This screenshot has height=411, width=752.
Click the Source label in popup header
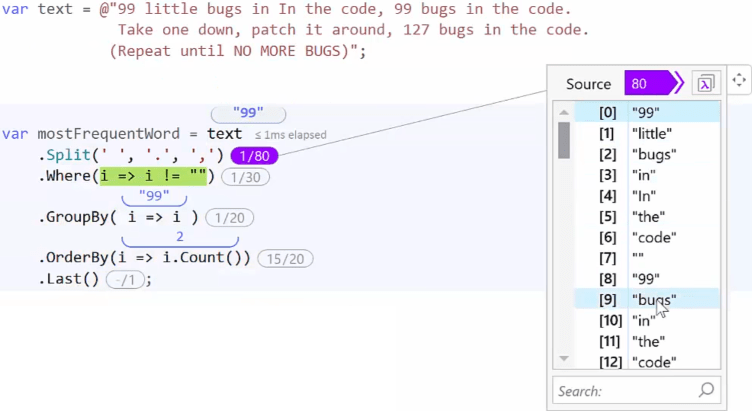pos(588,84)
